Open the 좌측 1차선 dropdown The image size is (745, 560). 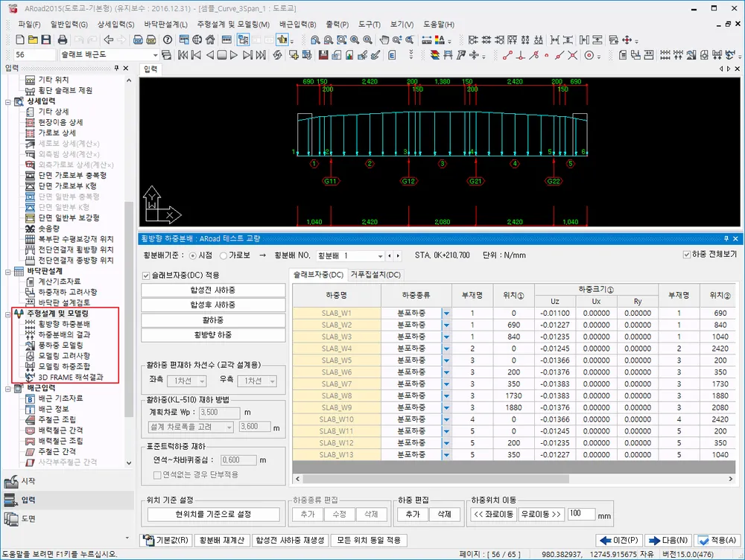pyautogui.click(x=202, y=381)
